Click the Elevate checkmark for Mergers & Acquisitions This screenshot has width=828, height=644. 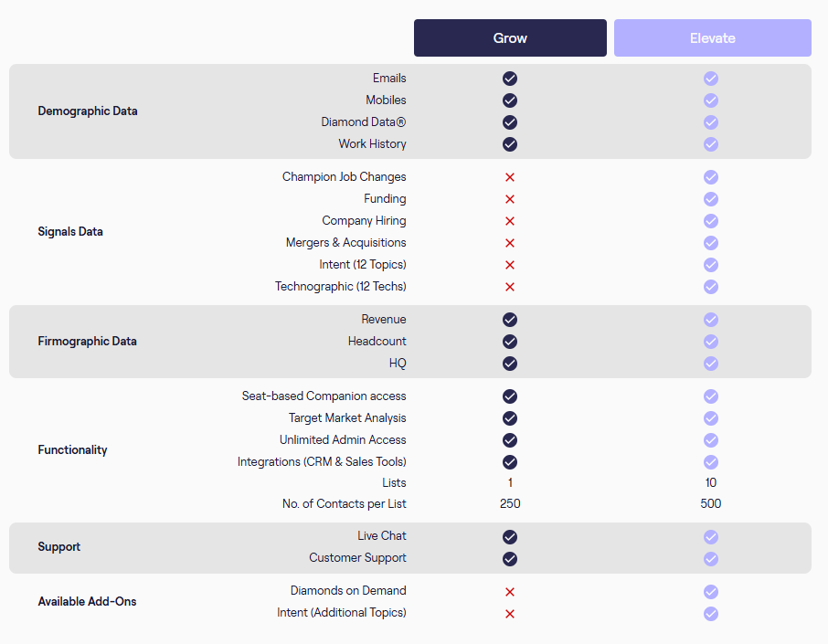[x=711, y=243]
